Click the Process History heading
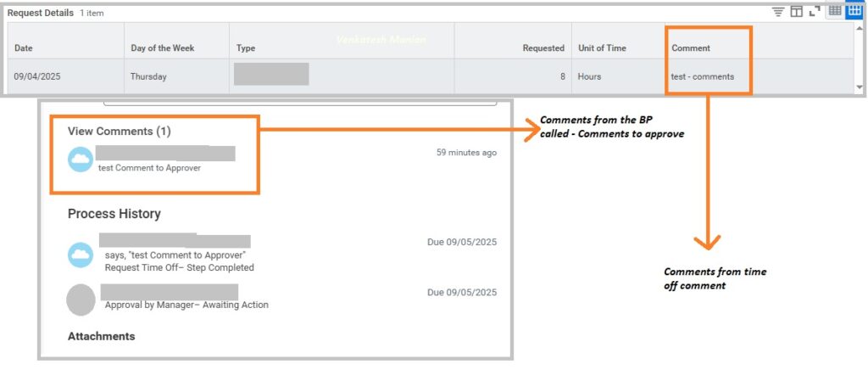Screen dimensions: 868x370 click(114, 214)
